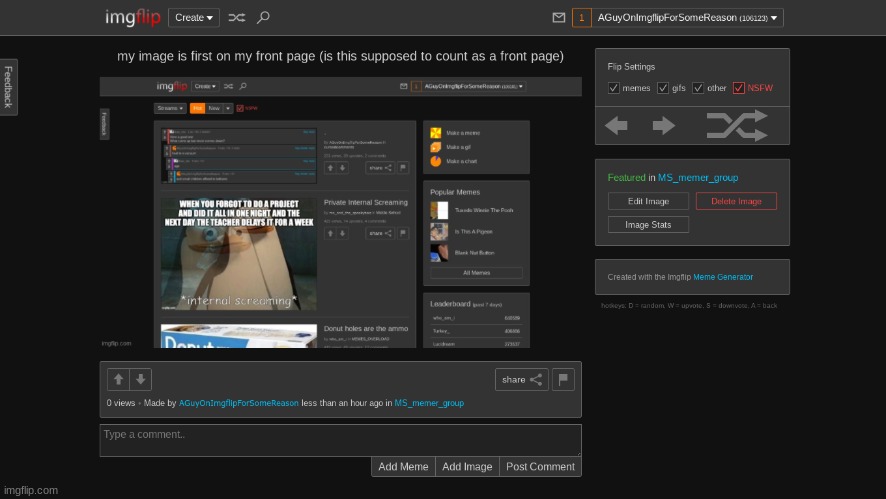Toggle the NSFW checkbox
The width and height of the screenshot is (886, 499).
click(739, 88)
